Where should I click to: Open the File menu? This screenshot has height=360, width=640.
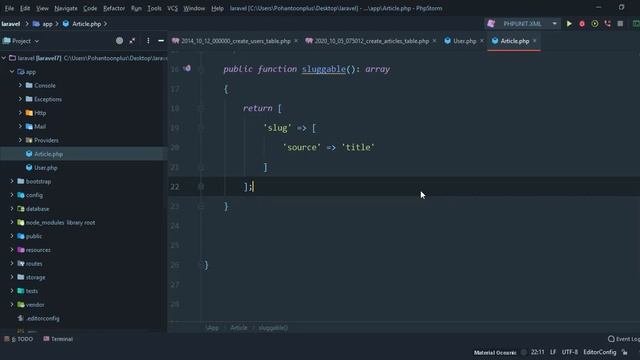click(x=9, y=8)
